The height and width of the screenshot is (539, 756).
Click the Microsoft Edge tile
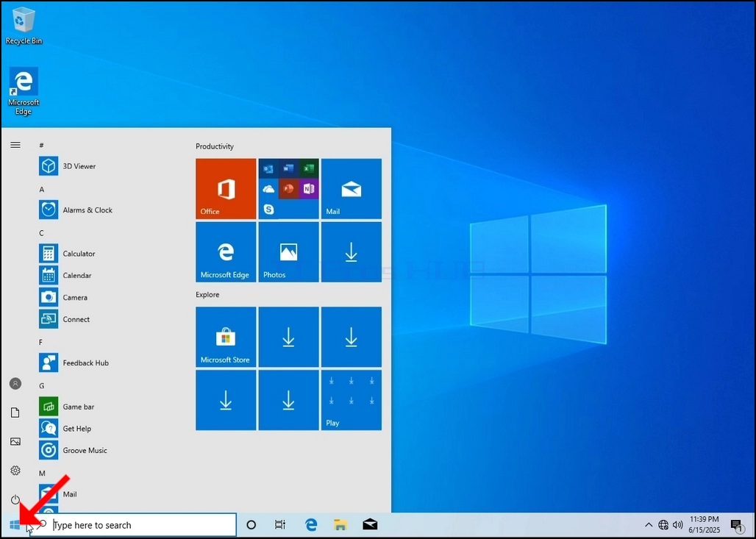226,251
